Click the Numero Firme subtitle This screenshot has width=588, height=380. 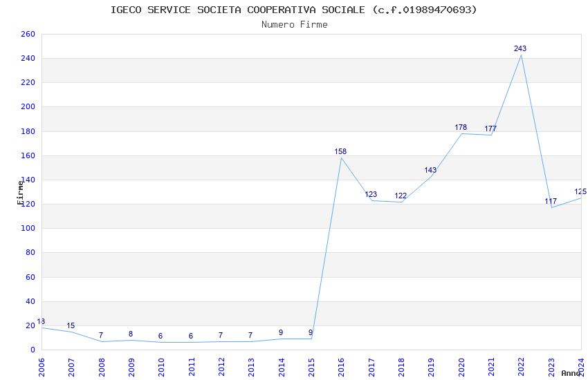294,24
